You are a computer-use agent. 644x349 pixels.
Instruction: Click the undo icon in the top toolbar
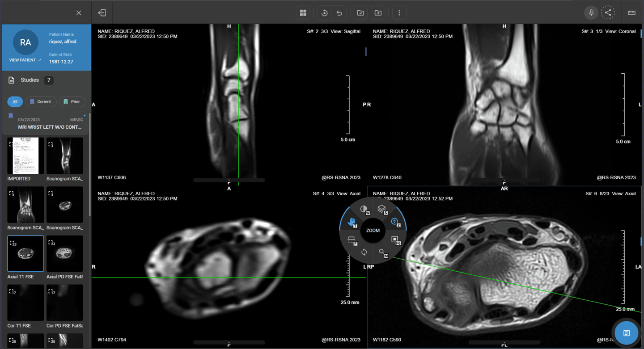pos(339,13)
